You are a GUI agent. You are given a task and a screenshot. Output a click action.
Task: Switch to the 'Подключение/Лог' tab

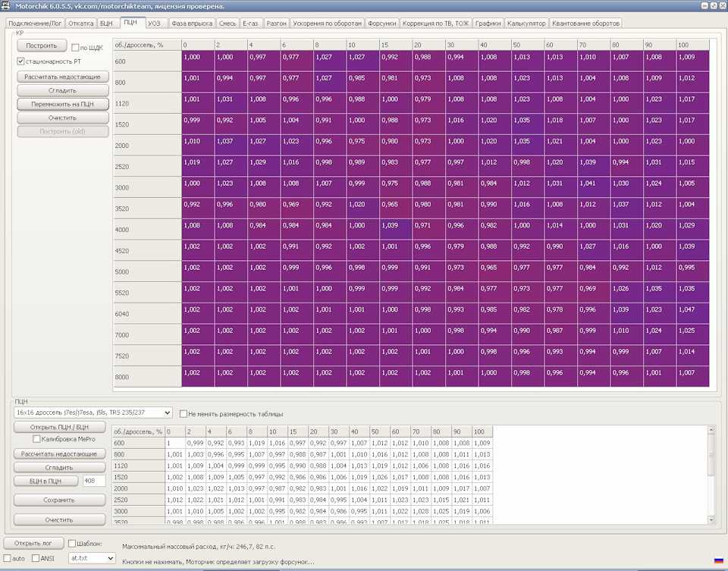click(35, 24)
